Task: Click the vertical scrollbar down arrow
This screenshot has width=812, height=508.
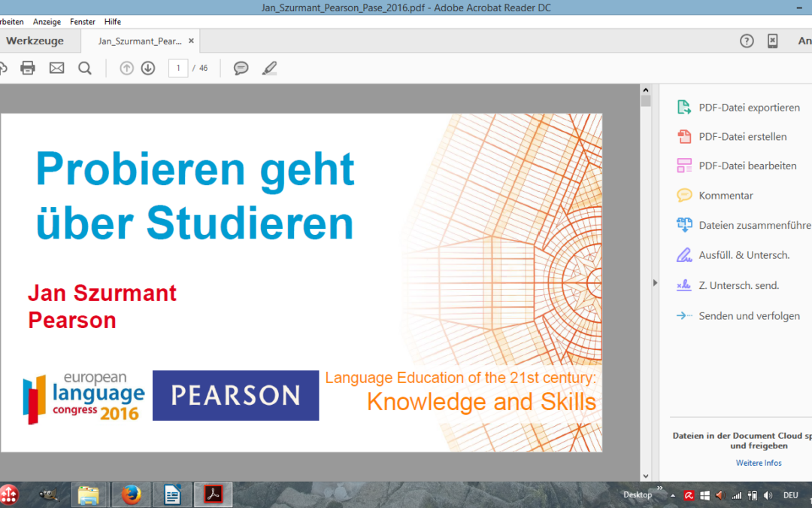Action: tap(645, 476)
